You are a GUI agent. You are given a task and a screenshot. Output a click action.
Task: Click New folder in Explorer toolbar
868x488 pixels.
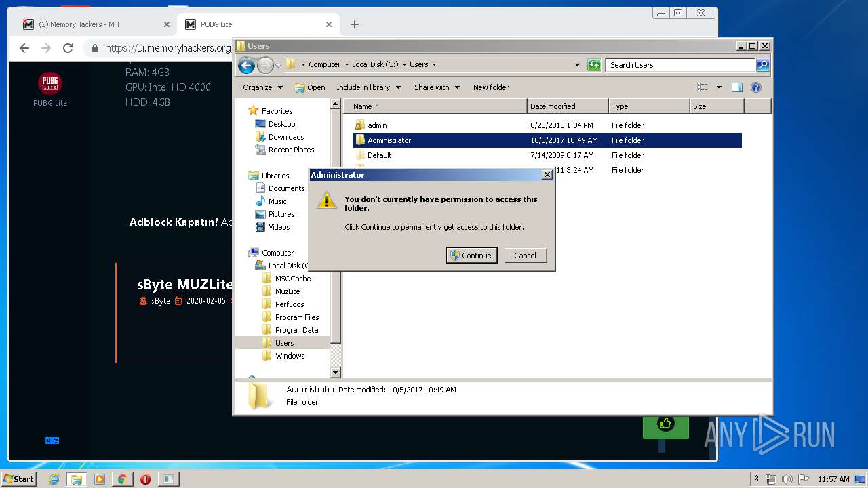point(491,87)
